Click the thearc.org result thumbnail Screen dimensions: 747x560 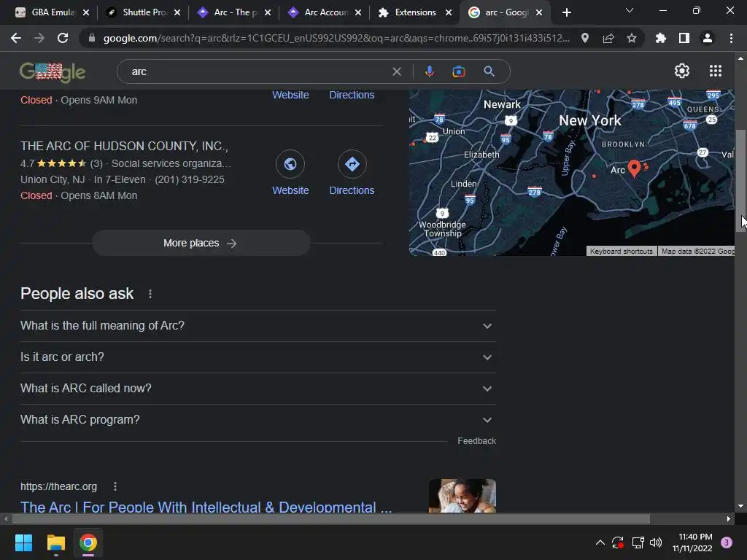(462, 496)
